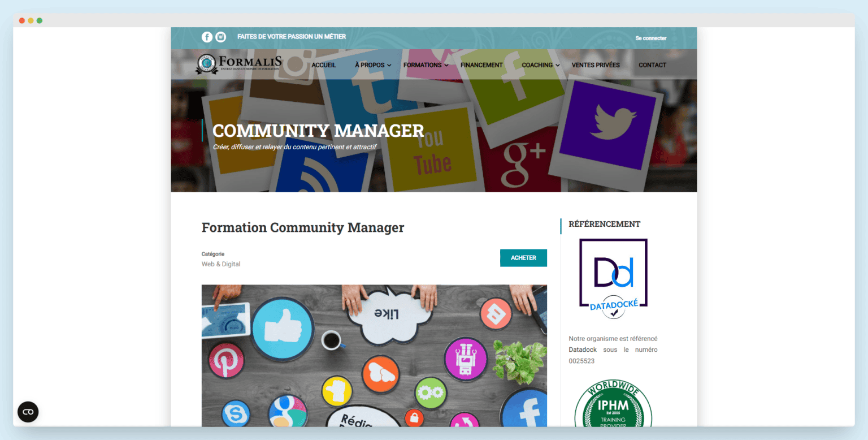
Task: Click the Datadocké certification badge
Action: click(x=613, y=277)
